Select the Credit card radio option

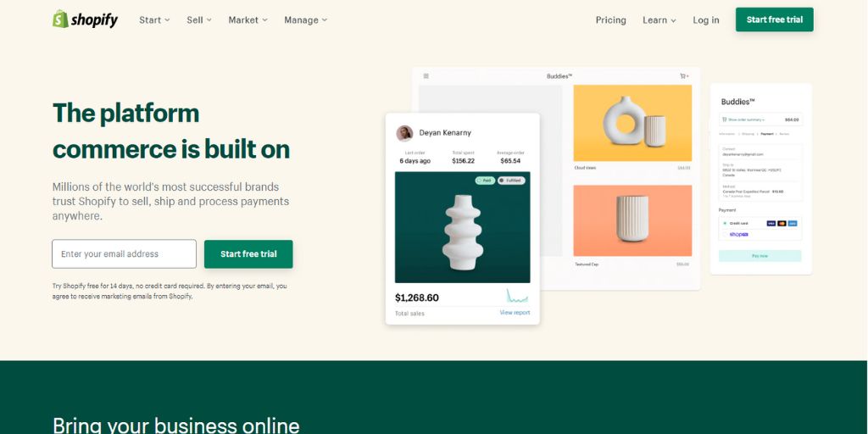pyautogui.click(x=726, y=223)
